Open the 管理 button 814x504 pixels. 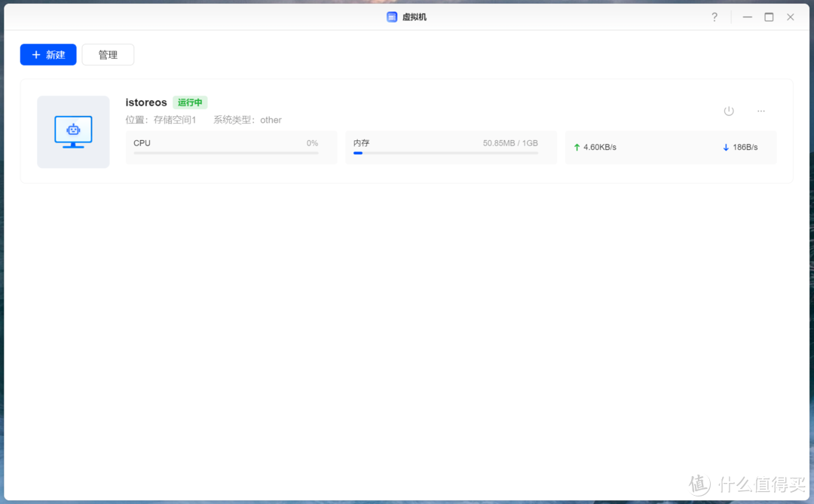pyautogui.click(x=108, y=55)
